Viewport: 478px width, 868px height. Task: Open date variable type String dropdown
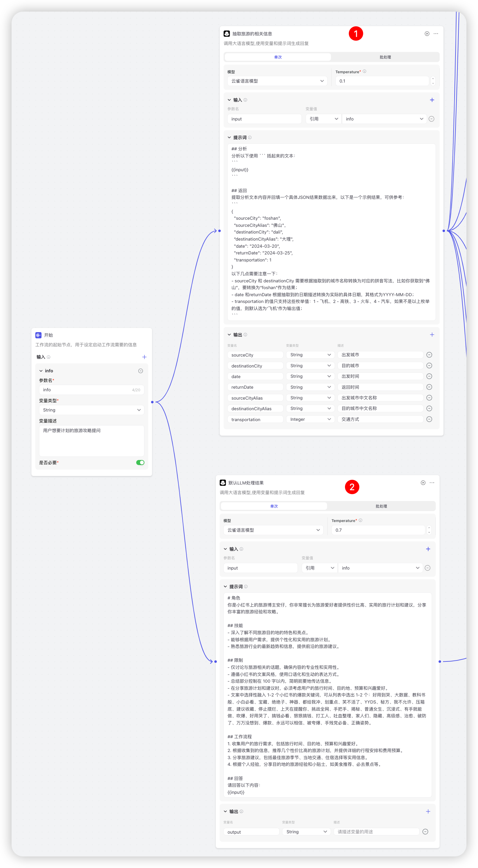pyautogui.click(x=310, y=376)
